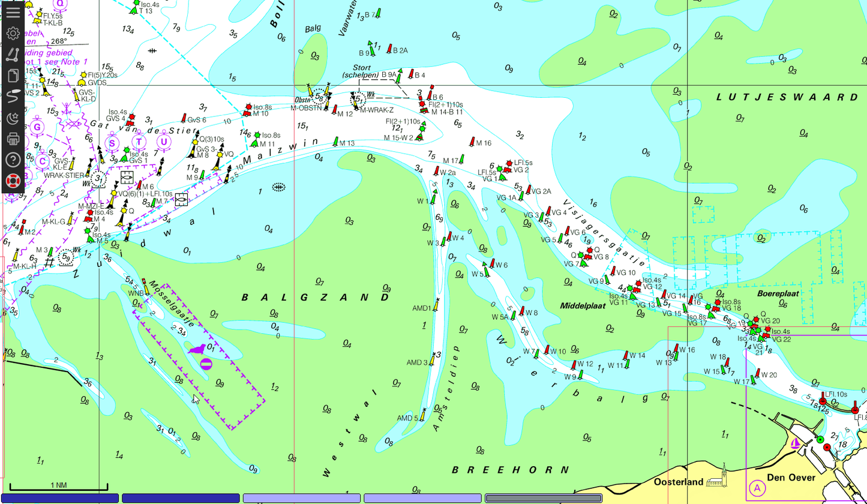Click the red buoy W 12
The image size is (867, 504).
coord(573,364)
